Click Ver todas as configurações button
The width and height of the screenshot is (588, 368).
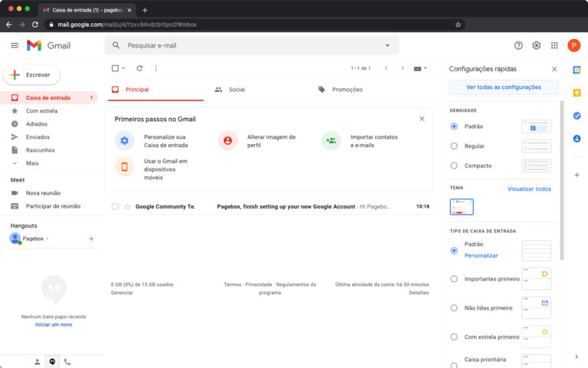(x=504, y=87)
